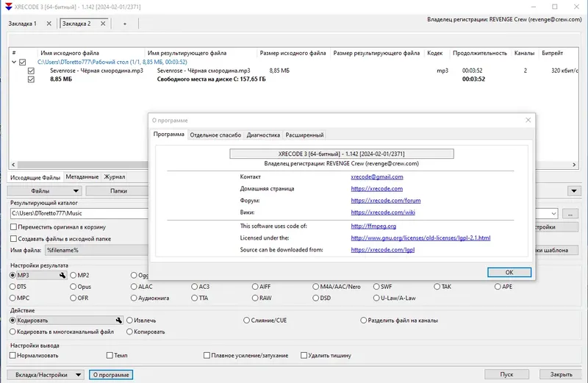Toggle the Темп checkbox
588x383 pixels.
(110, 355)
